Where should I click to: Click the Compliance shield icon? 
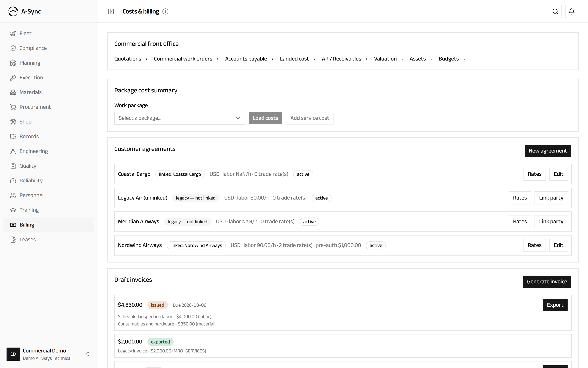tap(13, 48)
